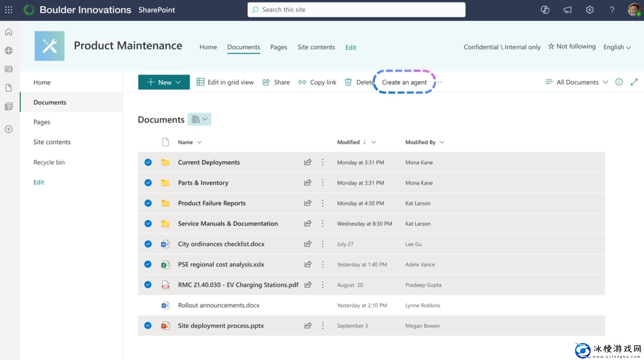Open the details pane info icon
The width and height of the screenshot is (644, 360).
619,82
